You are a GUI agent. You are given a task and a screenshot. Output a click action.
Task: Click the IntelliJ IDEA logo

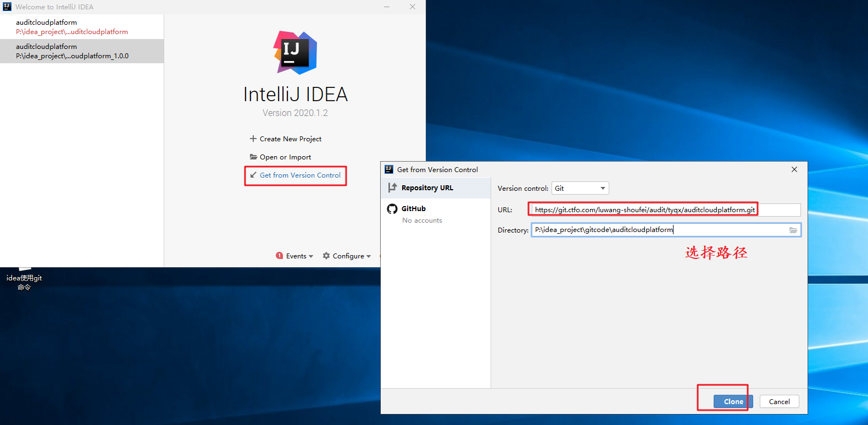coord(296,53)
